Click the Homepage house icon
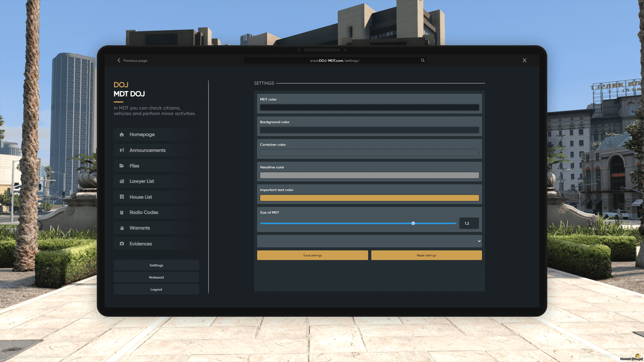Screen dimensions: 644x362 click(122, 134)
